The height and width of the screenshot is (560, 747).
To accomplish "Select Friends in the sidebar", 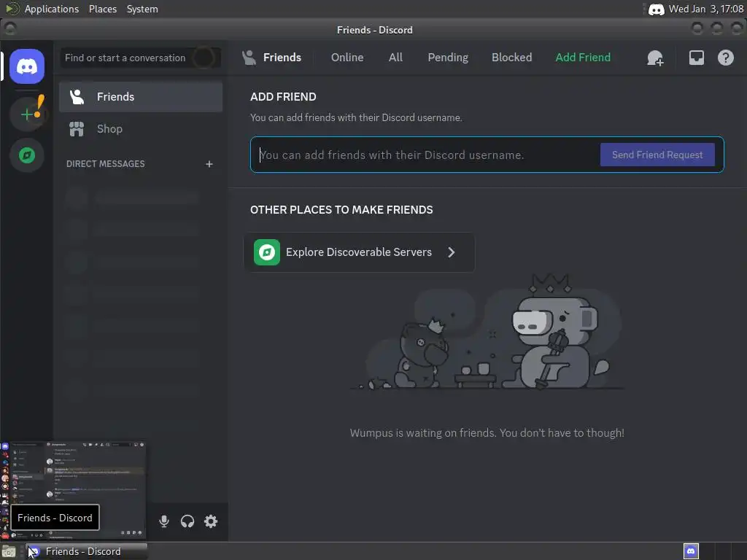I will coord(141,97).
